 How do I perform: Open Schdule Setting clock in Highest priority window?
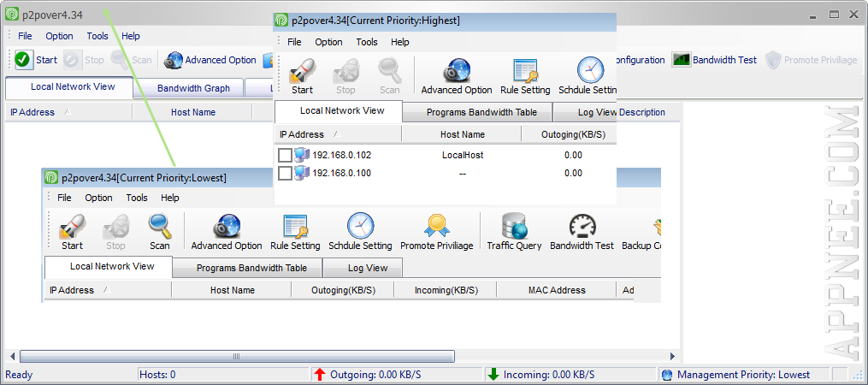(x=591, y=70)
